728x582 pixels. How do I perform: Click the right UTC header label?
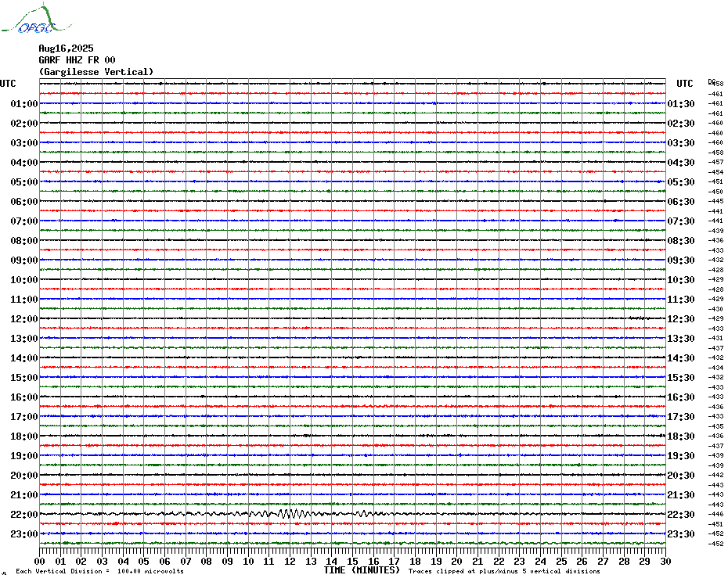685,84
